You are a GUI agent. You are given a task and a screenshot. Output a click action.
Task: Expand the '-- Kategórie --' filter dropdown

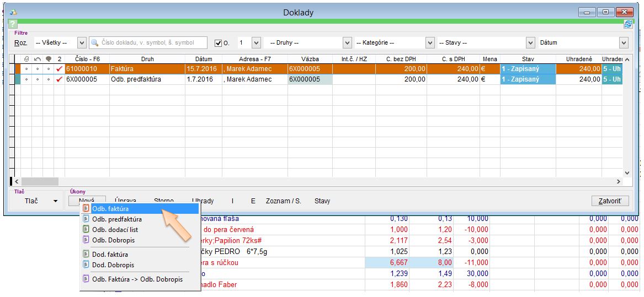pyautogui.click(x=430, y=43)
